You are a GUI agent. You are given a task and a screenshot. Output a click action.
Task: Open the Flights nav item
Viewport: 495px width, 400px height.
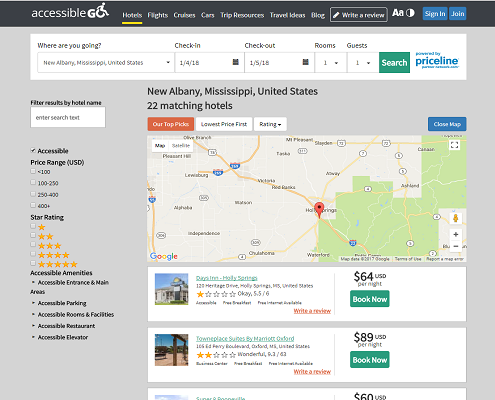click(x=158, y=15)
